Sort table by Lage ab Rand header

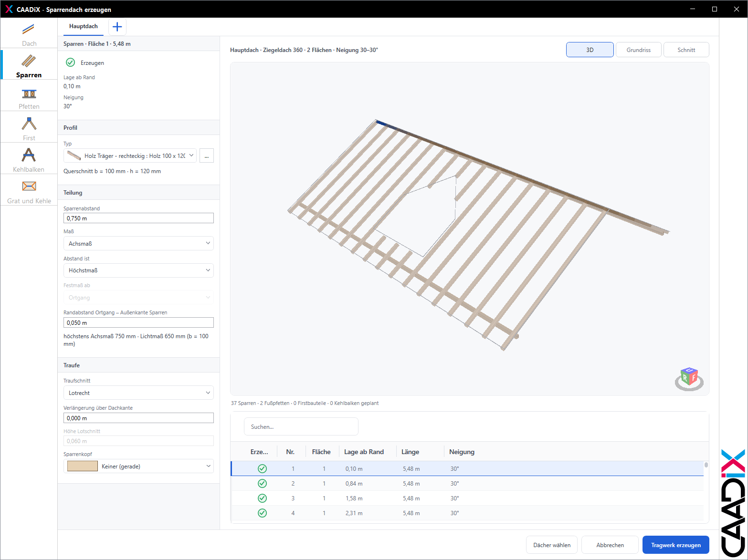tap(364, 452)
